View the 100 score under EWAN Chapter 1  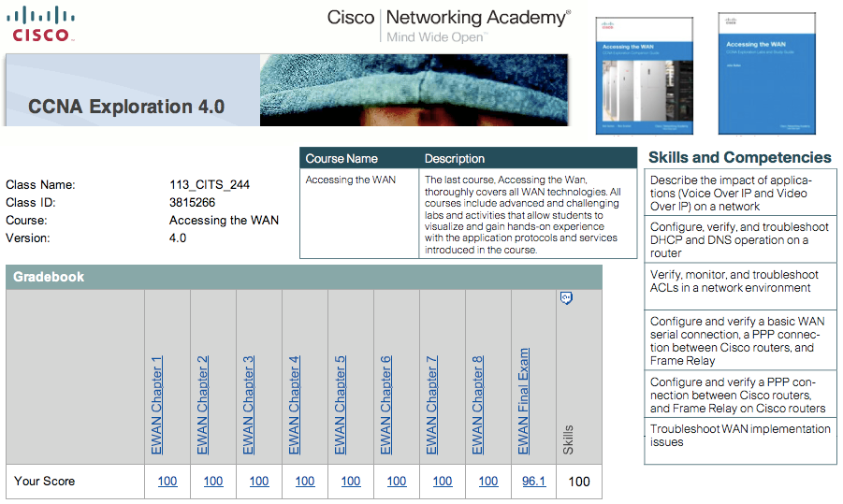(167, 482)
